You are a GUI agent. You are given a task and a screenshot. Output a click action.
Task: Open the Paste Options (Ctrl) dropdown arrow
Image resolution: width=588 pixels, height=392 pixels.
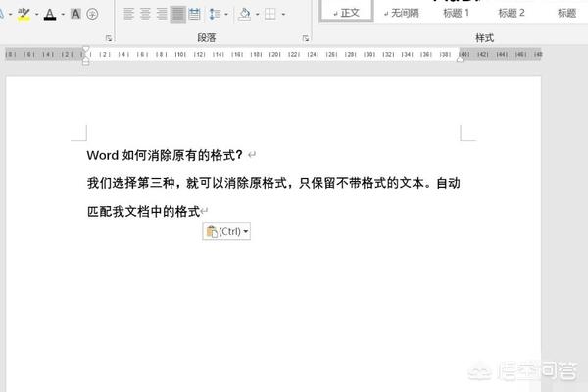246,231
